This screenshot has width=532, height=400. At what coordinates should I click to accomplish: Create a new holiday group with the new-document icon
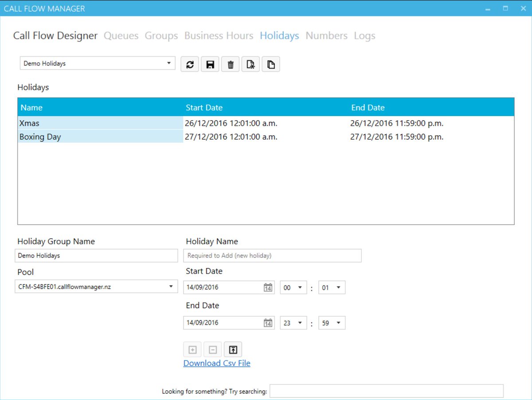[250, 64]
